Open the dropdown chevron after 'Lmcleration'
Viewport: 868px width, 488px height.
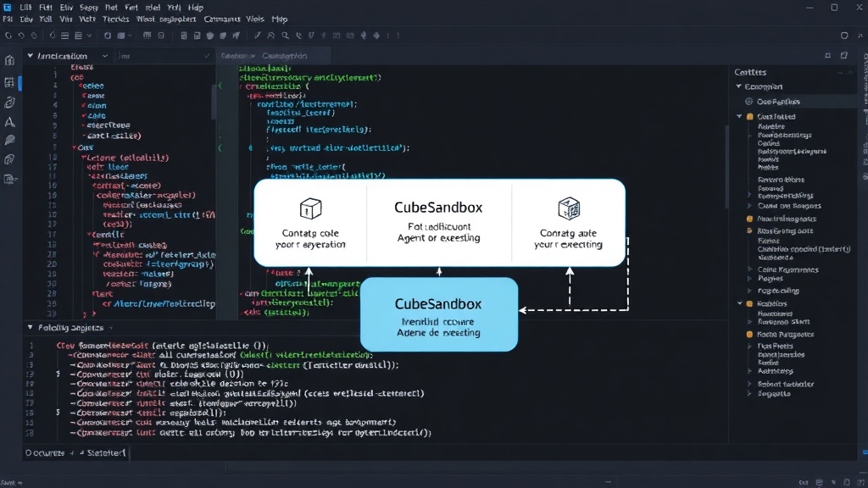104,56
